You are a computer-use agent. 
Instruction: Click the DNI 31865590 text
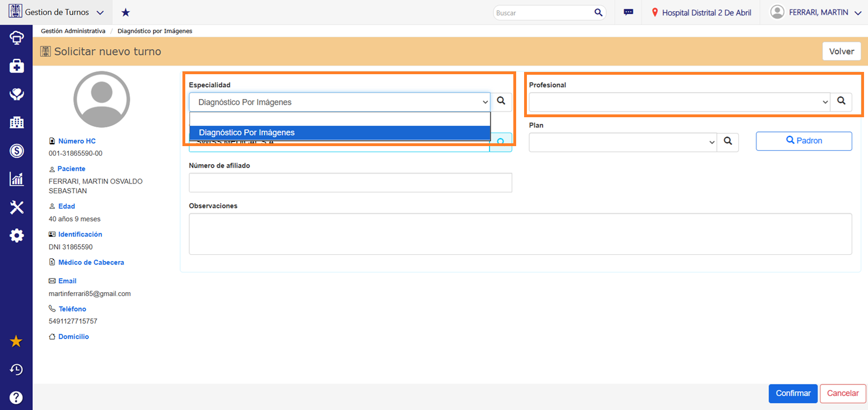(71, 247)
